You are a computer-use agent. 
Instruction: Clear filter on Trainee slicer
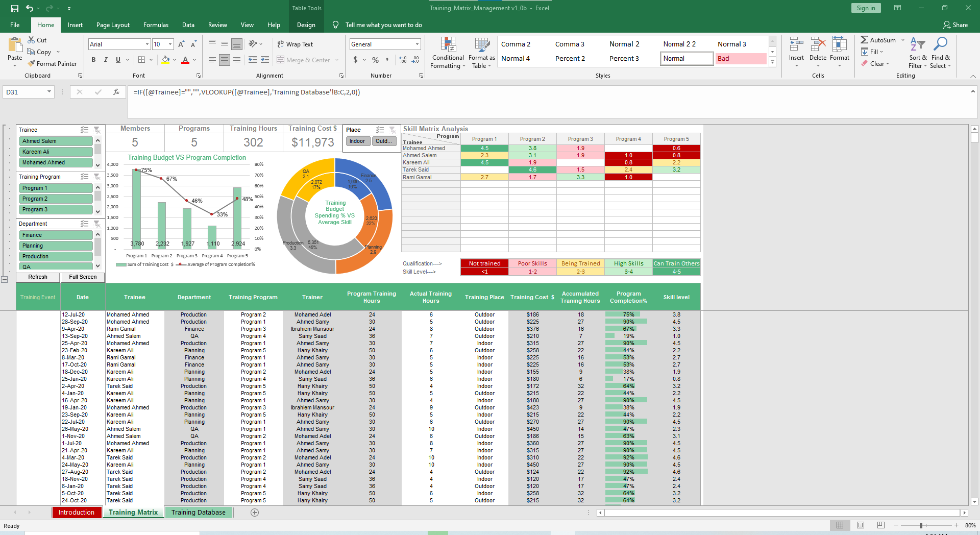97,130
